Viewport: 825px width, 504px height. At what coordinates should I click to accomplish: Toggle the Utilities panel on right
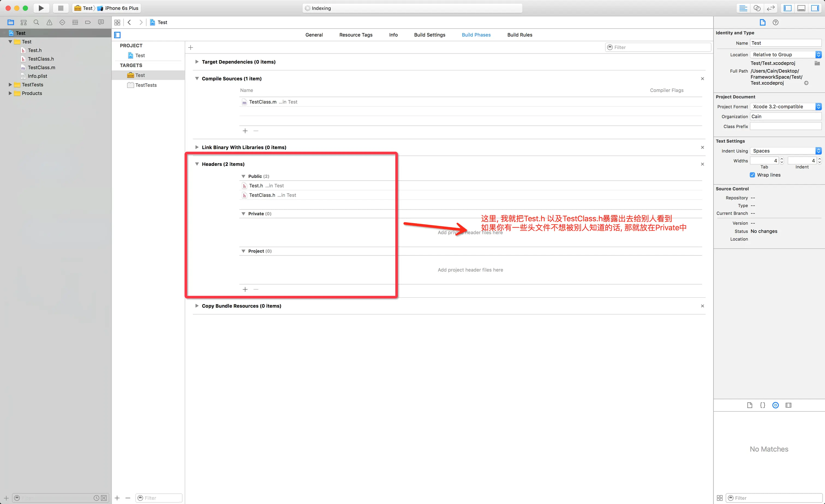(x=815, y=8)
